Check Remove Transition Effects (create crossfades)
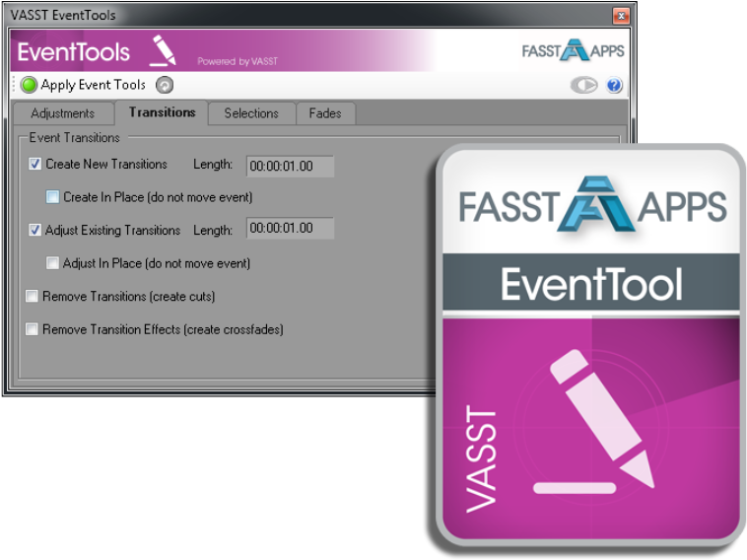Viewport: 747px width, 560px height. coord(32,329)
